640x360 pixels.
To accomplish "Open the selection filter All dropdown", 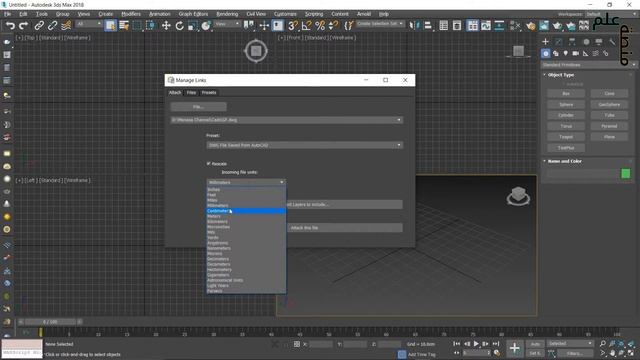I will pyautogui.click(x=89, y=24).
